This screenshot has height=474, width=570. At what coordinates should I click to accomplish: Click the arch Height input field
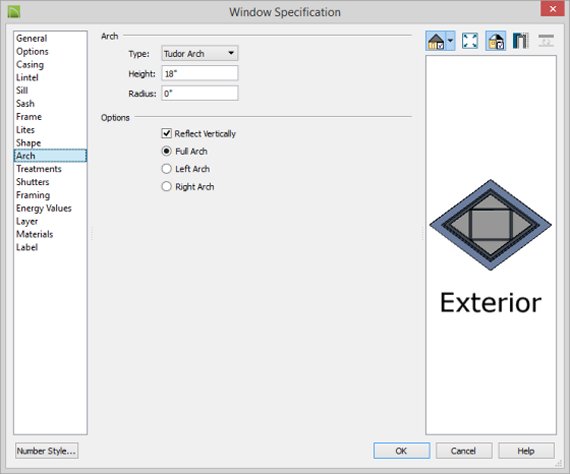(200, 73)
